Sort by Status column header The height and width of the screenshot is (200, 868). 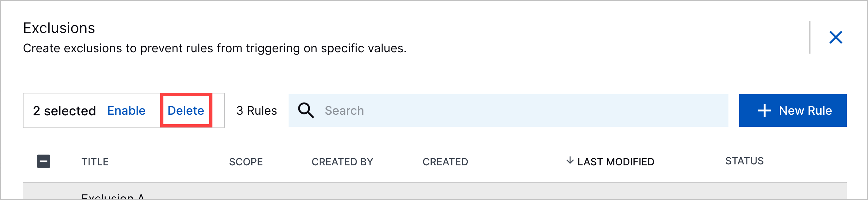[x=744, y=161]
